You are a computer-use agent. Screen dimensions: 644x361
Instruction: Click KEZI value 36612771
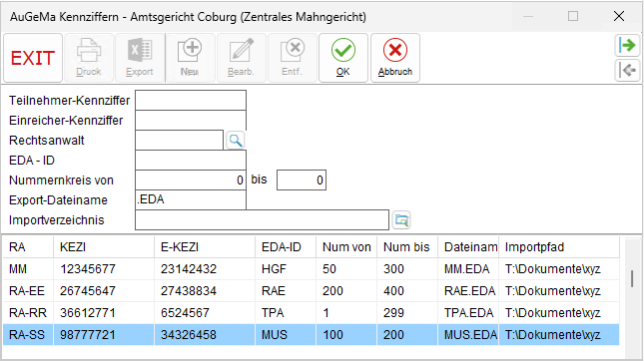tap(88, 313)
